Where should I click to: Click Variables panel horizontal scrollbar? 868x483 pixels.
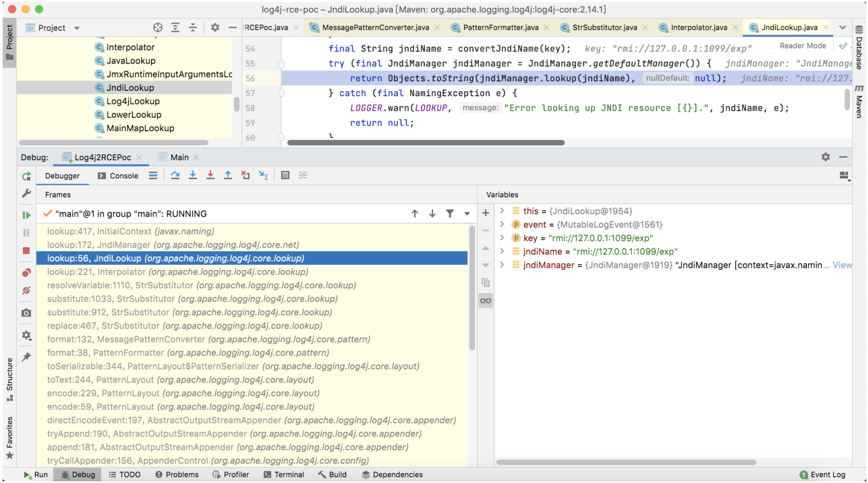tap(626, 462)
